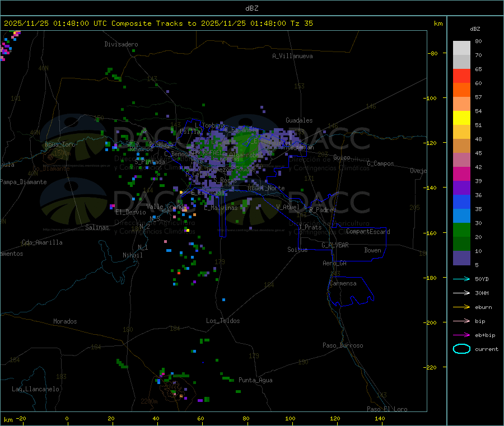Select the Paso_El_Loro map label
504x426 pixels.
387,409
